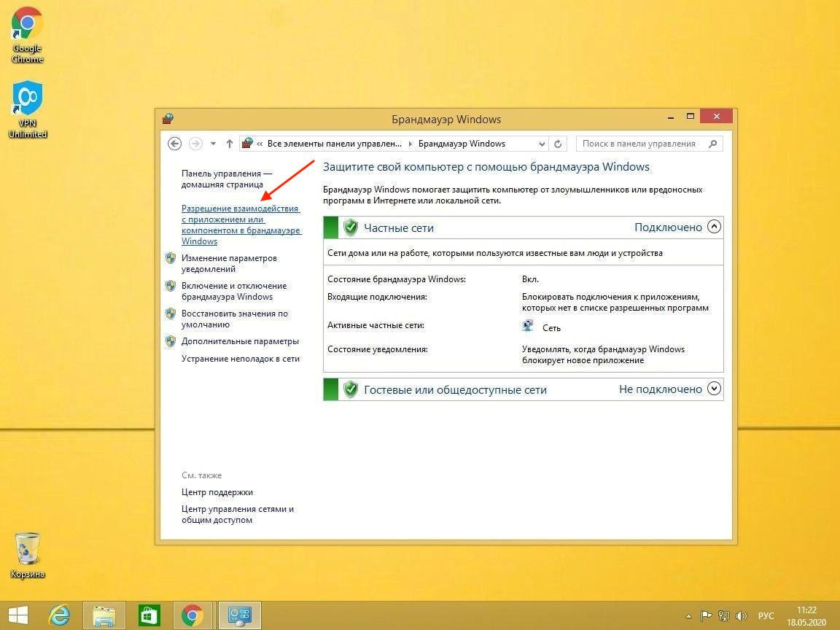The width and height of the screenshot is (840, 630).
Task: Open address bar history dropdown
Action: tap(542, 144)
